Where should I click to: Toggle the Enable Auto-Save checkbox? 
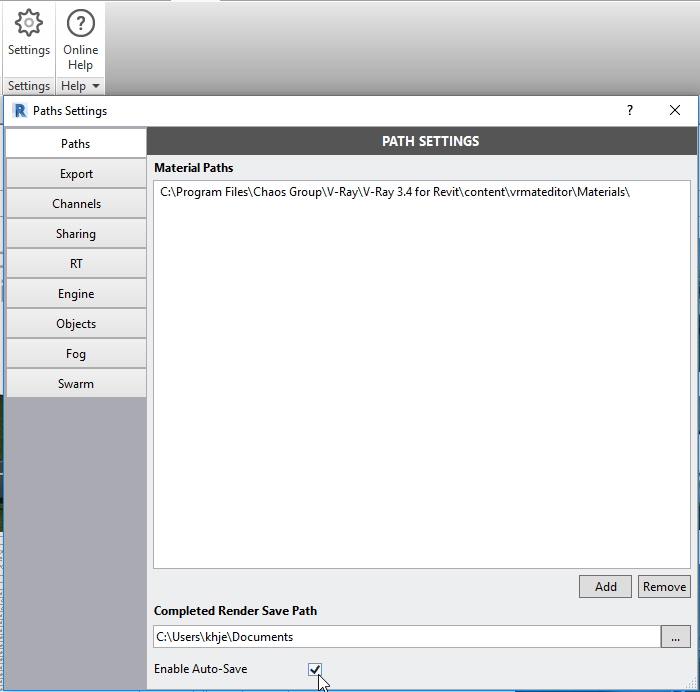(x=315, y=669)
